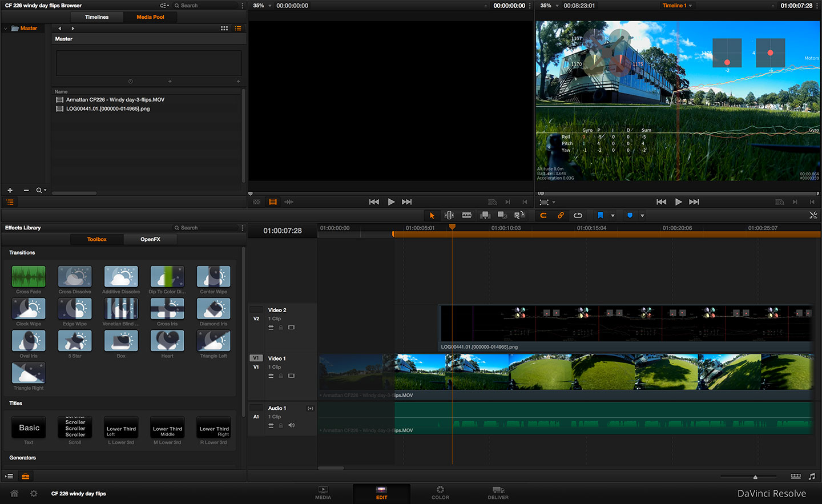The height and width of the screenshot is (504, 822).
Task: Select LOG00441.01 png clip in media pool
Action: coord(108,108)
